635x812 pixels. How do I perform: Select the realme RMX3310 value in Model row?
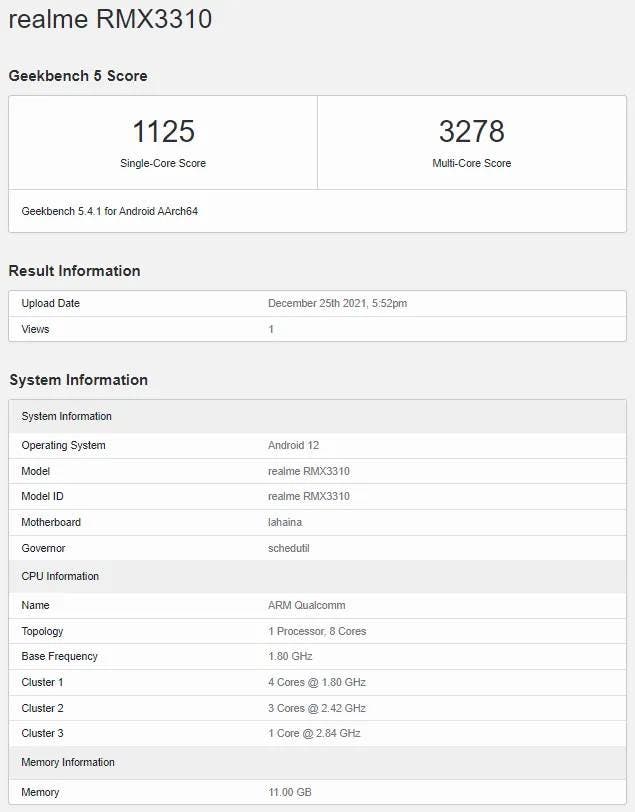[309, 471]
